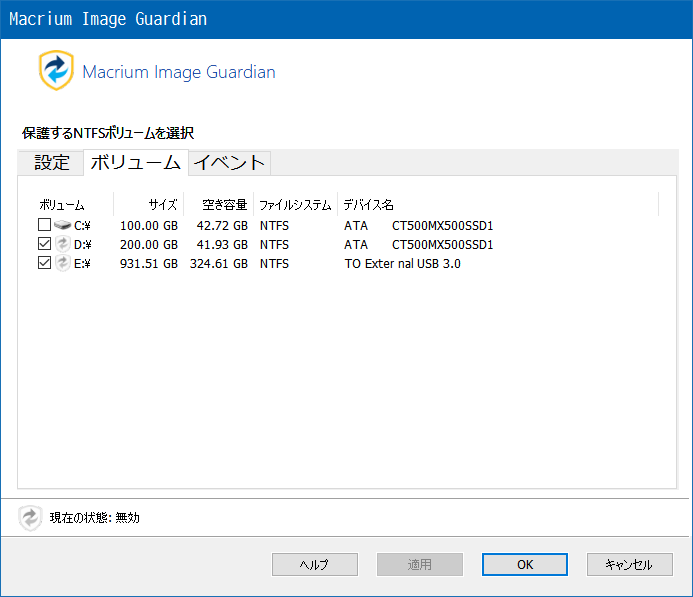This screenshot has height=597, width=693.
Task: Click the drive icon next to C:¥
Action: pos(62,225)
